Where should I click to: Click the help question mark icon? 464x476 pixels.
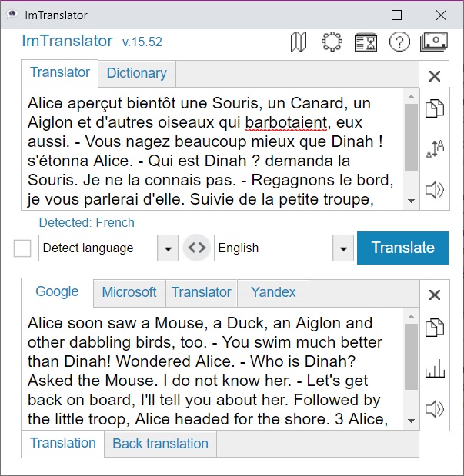click(399, 42)
